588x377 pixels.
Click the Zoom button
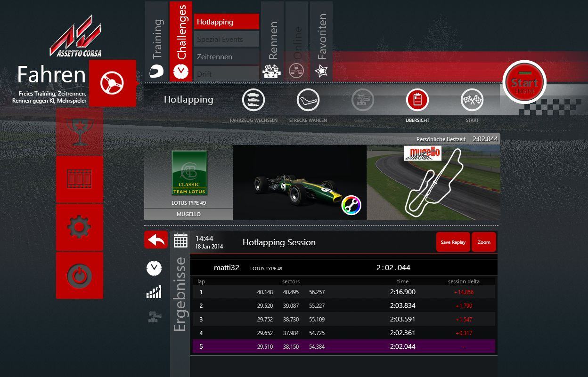click(x=484, y=242)
